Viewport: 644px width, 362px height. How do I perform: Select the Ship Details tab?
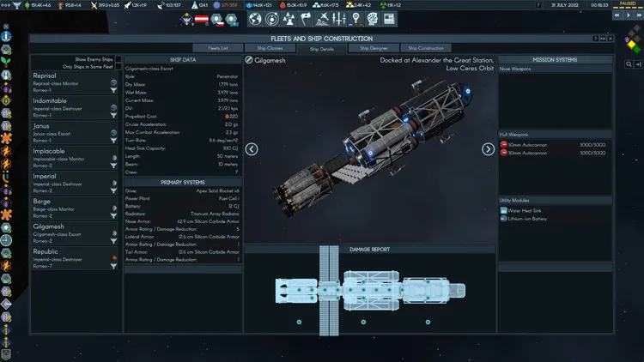[322, 49]
